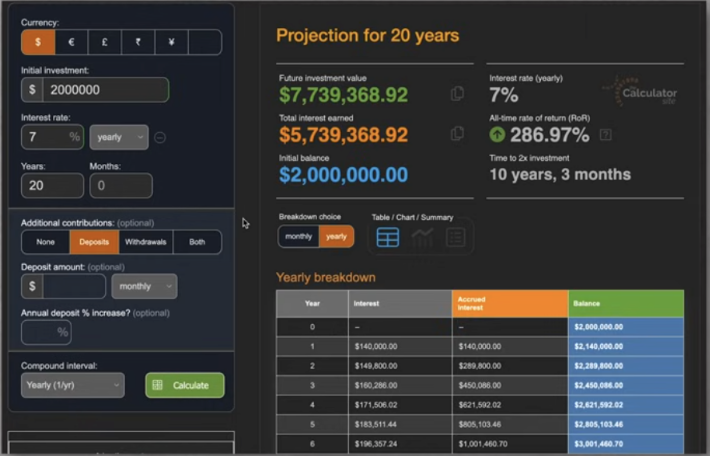Click the $160,286.00 interest cell
The height and width of the screenshot is (456, 710).
[x=400, y=385]
